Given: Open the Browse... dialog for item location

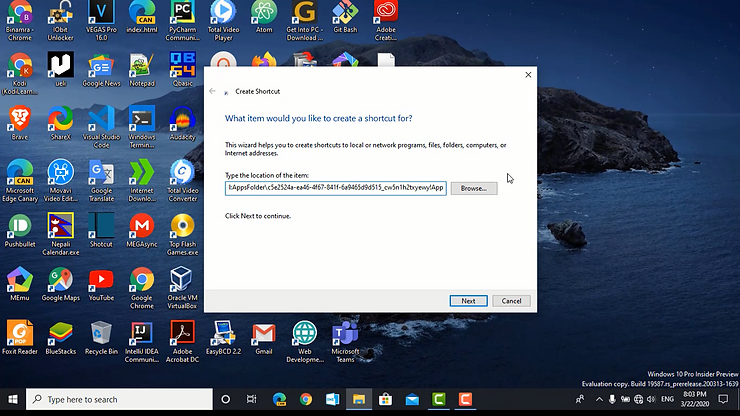Looking at the screenshot, I should (x=474, y=188).
